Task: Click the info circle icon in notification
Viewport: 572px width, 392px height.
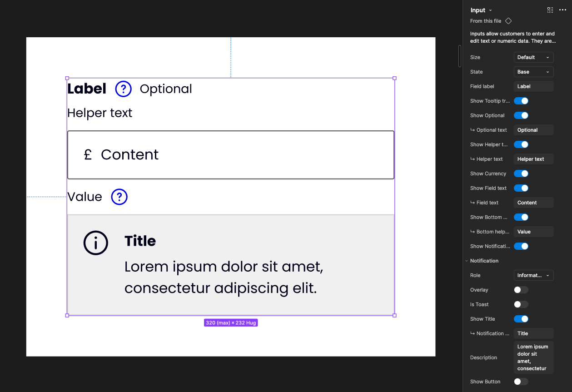Action: pyautogui.click(x=96, y=243)
